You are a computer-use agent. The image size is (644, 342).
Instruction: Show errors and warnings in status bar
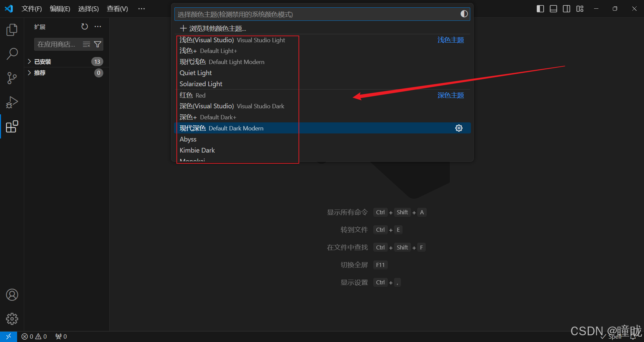click(34, 336)
